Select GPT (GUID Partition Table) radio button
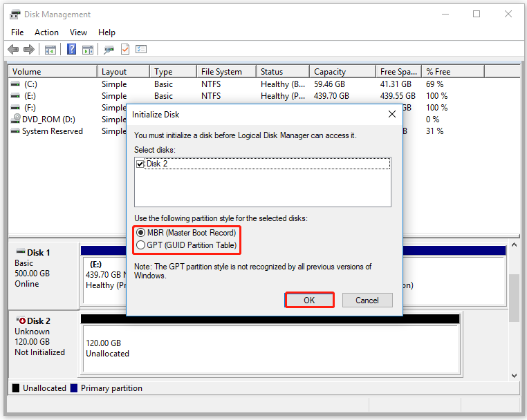This screenshot has height=420, width=527. [140, 245]
